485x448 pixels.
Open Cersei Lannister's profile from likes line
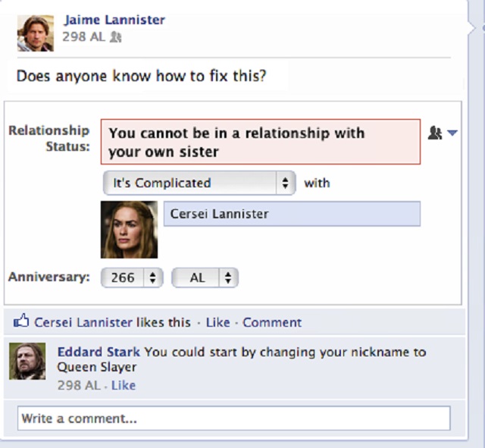(x=83, y=322)
